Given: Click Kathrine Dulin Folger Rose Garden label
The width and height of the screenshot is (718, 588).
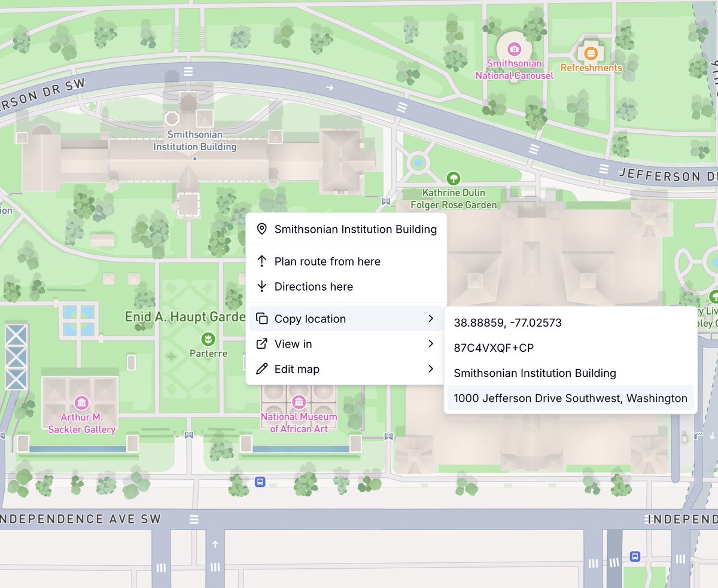Looking at the screenshot, I should click(x=454, y=199).
